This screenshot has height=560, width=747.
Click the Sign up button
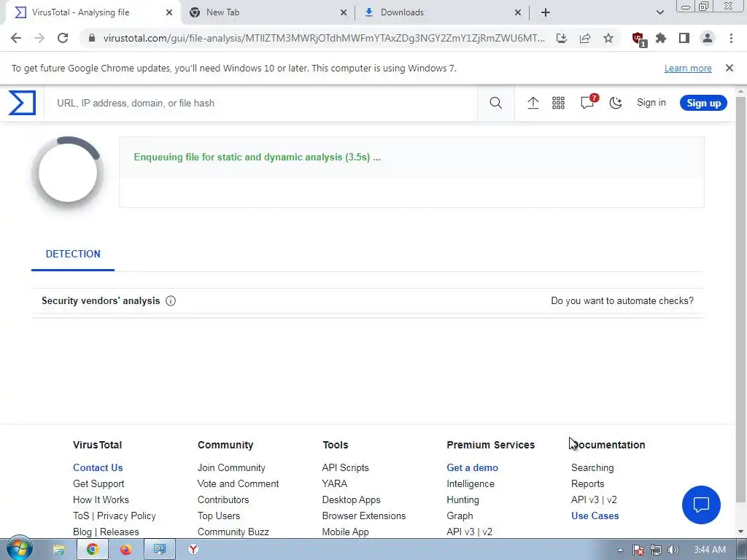[x=703, y=103]
